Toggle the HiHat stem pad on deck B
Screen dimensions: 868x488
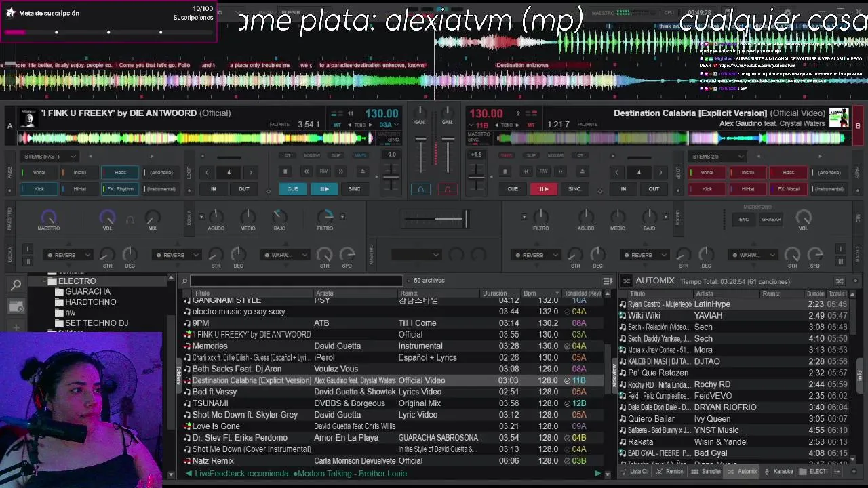[x=747, y=189]
